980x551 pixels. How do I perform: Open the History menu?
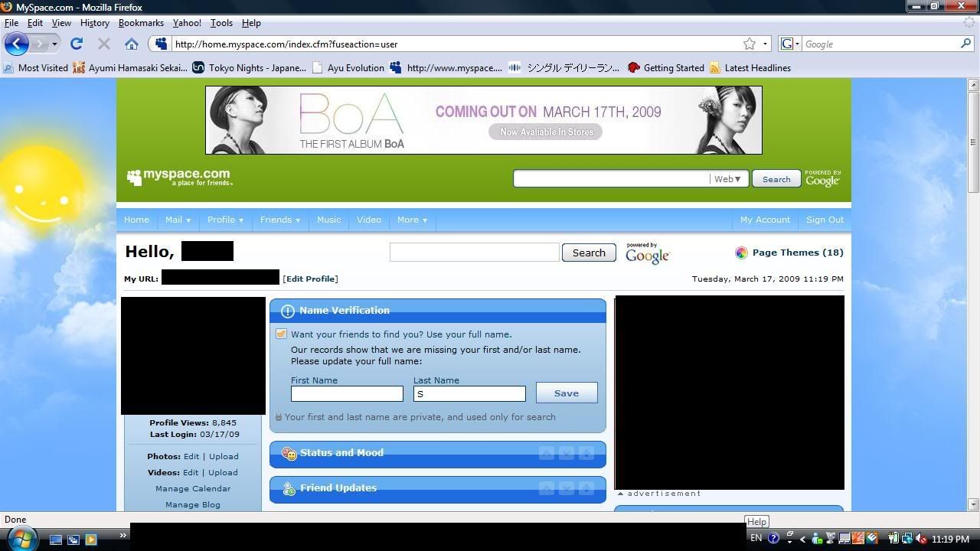[95, 23]
